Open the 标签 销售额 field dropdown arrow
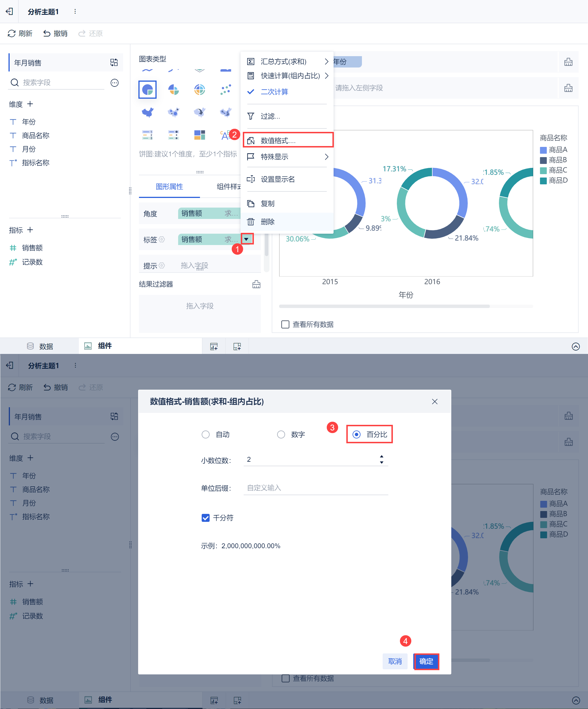Screen dimensions: 588x709 pos(246,239)
